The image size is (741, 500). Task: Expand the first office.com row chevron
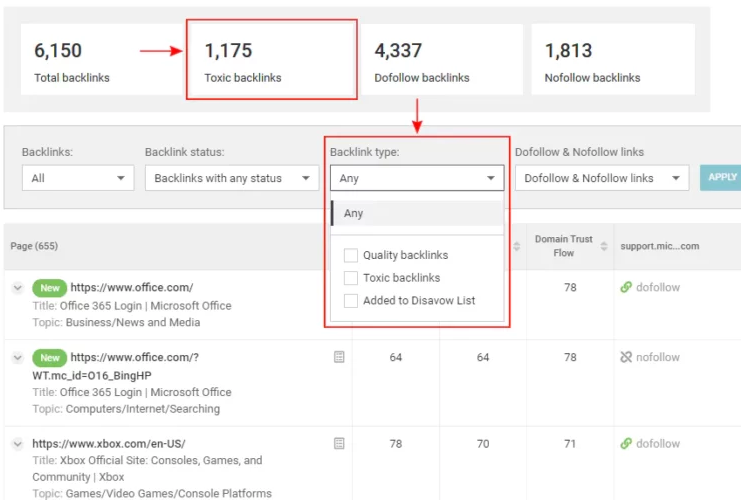pyautogui.click(x=17, y=288)
